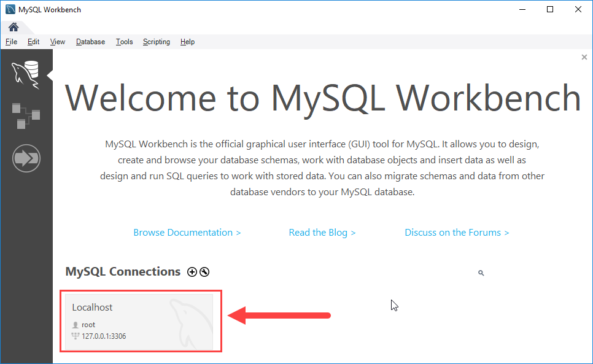The image size is (593, 364).
Task: Open the Localhost root connection tile
Action: point(123,320)
